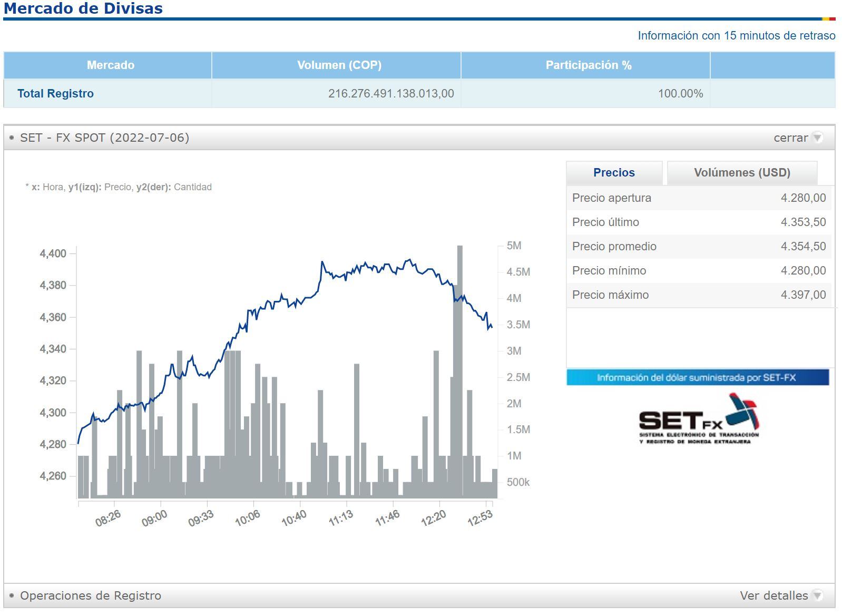Click the 15 minutos de retraso notice
Screen dimensions: 842x616
click(736, 36)
